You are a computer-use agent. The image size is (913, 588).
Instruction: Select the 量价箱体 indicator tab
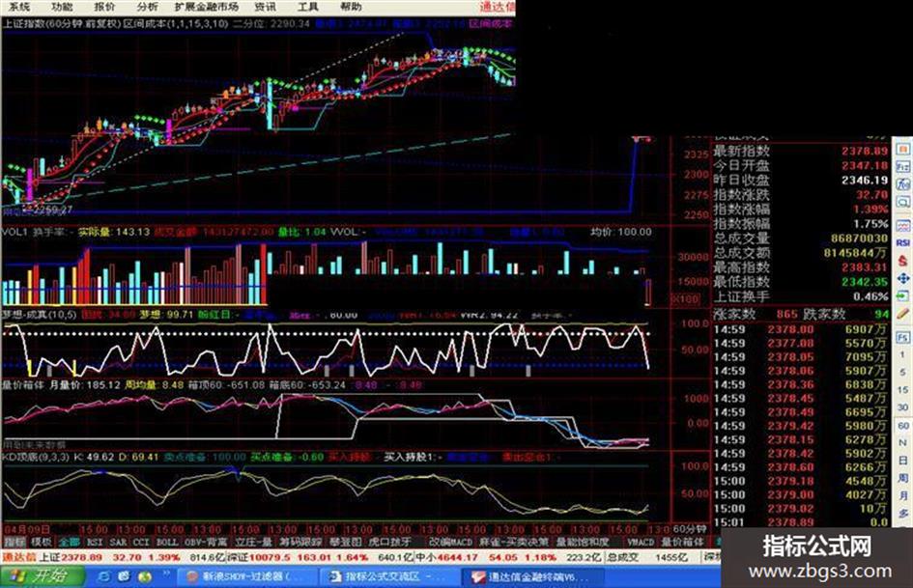pyautogui.click(x=682, y=542)
